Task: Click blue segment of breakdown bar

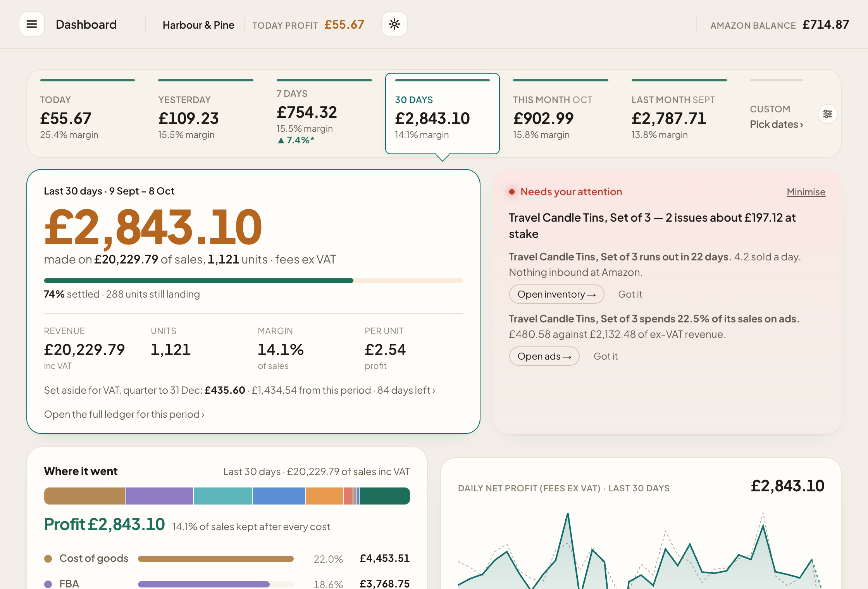Action: [279, 496]
